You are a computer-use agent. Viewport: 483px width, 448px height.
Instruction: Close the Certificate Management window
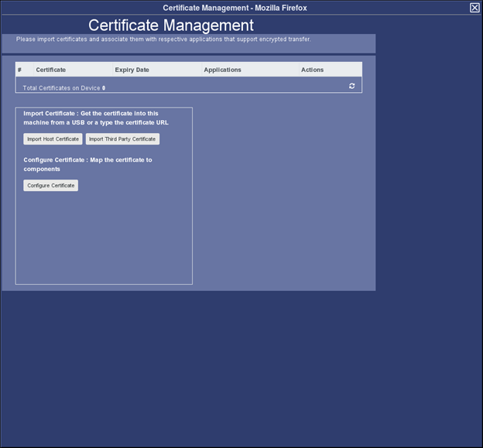(474, 8)
